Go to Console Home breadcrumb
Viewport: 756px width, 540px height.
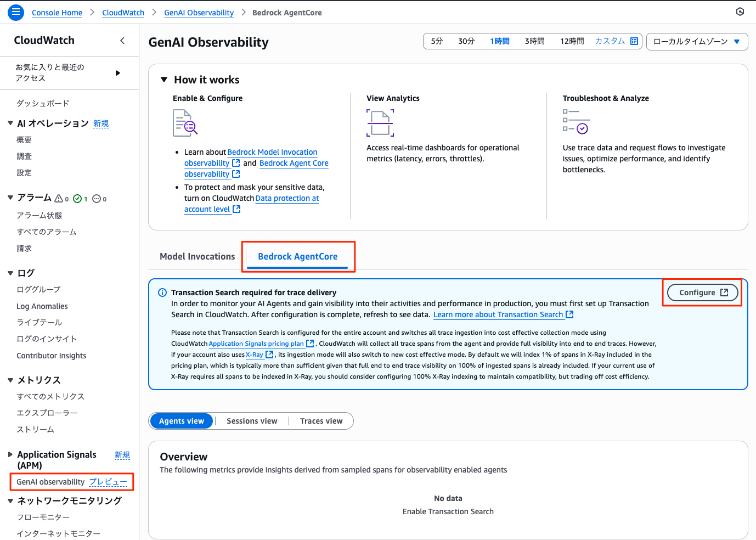57,13
